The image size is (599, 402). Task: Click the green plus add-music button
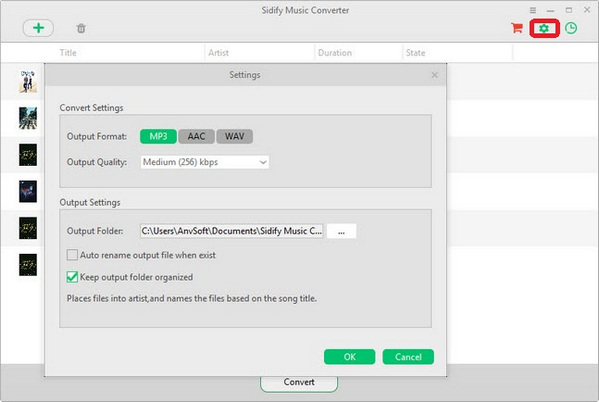(x=38, y=28)
